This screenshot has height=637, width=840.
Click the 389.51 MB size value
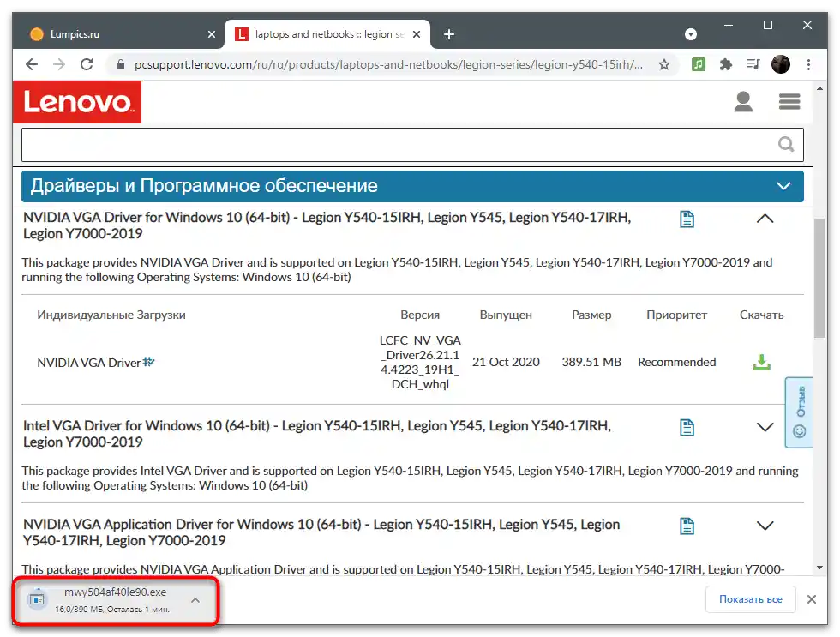point(591,362)
